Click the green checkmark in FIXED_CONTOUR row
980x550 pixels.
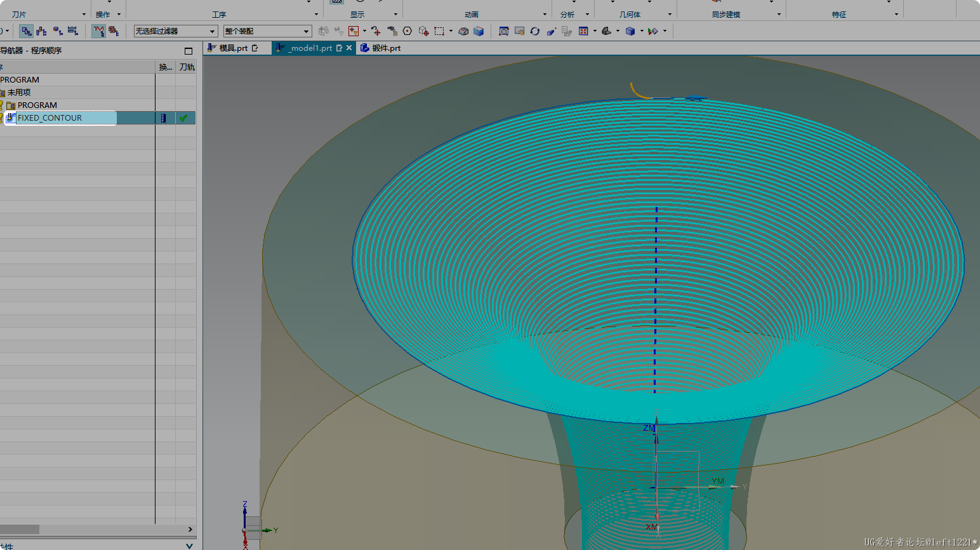(x=183, y=118)
